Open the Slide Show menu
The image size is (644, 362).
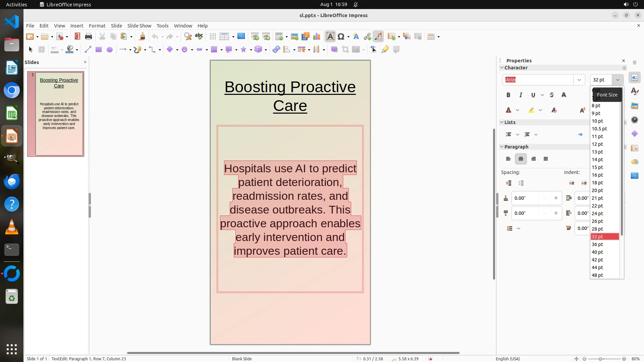139,26
